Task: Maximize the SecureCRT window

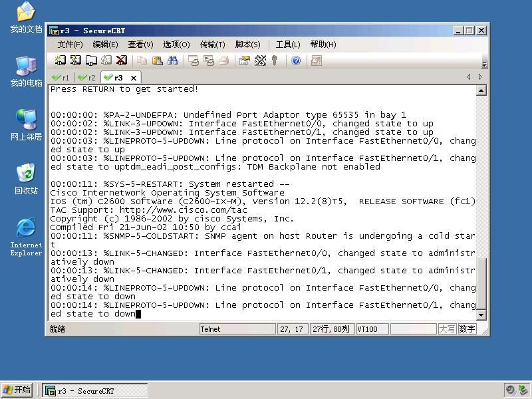Action: (469, 31)
